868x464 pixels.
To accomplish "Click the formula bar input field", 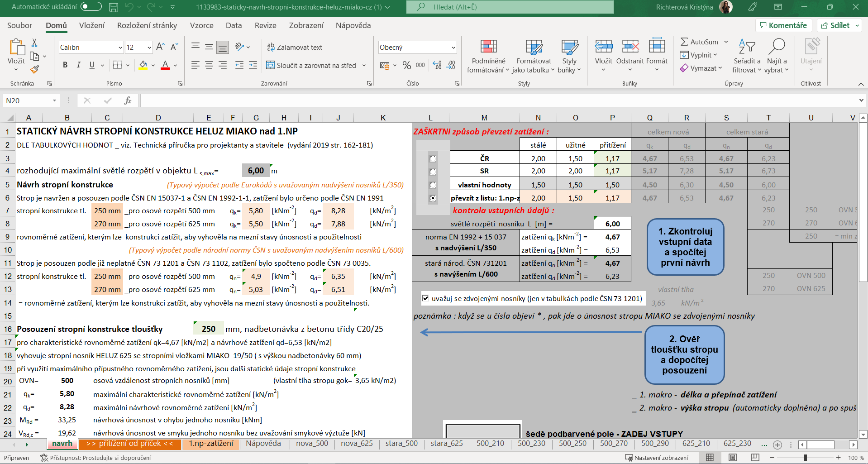I will [498, 100].
